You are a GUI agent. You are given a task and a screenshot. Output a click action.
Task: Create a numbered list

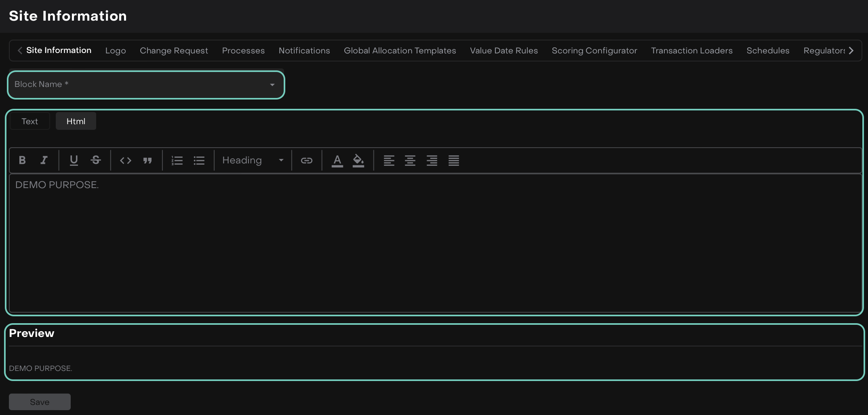pyautogui.click(x=177, y=161)
